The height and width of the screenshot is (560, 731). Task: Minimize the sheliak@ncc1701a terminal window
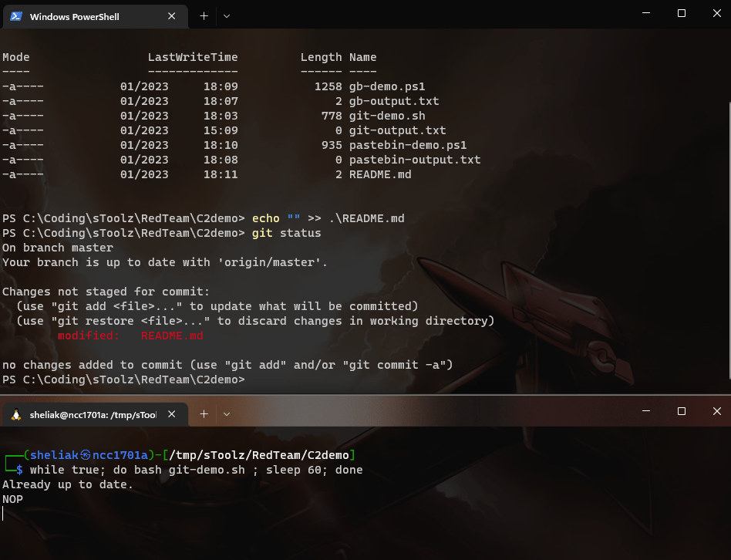click(645, 412)
